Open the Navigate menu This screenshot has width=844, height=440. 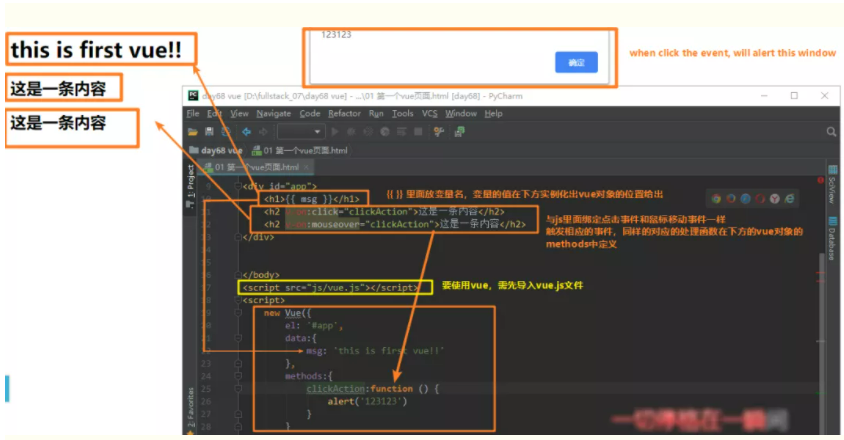pyautogui.click(x=273, y=114)
